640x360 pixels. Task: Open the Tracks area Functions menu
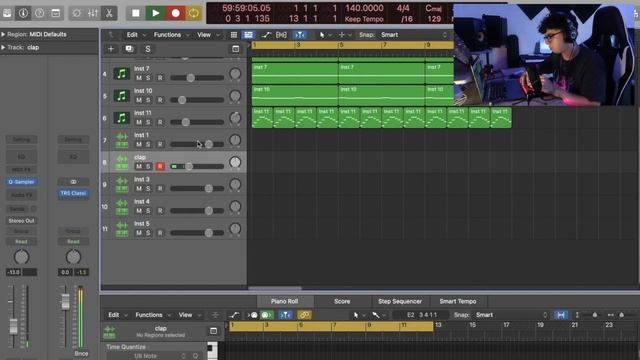point(171,35)
